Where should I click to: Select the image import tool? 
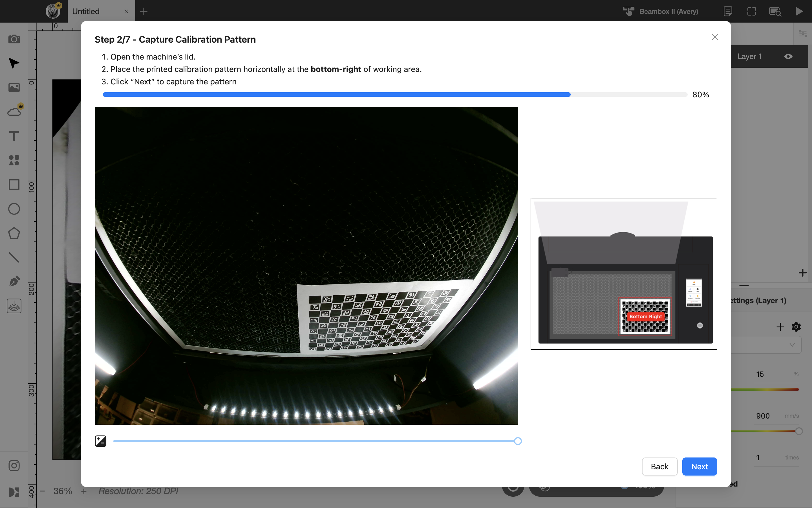[x=14, y=87]
